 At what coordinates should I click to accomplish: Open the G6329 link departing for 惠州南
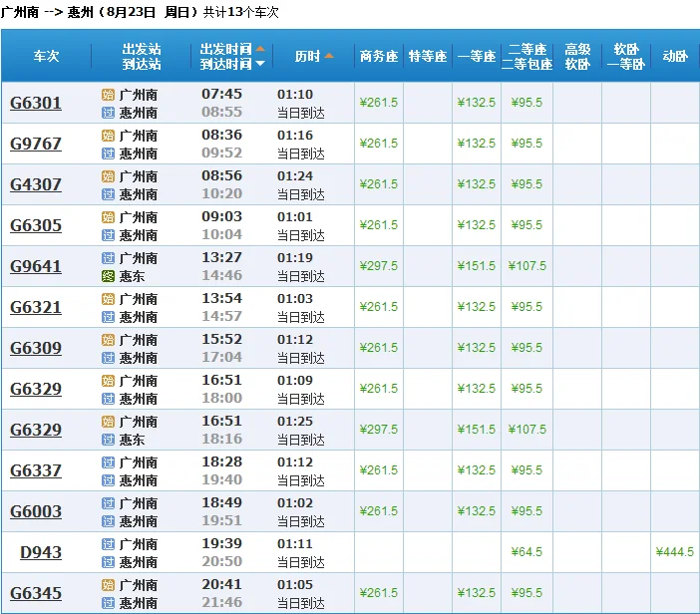pyautogui.click(x=36, y=389)
